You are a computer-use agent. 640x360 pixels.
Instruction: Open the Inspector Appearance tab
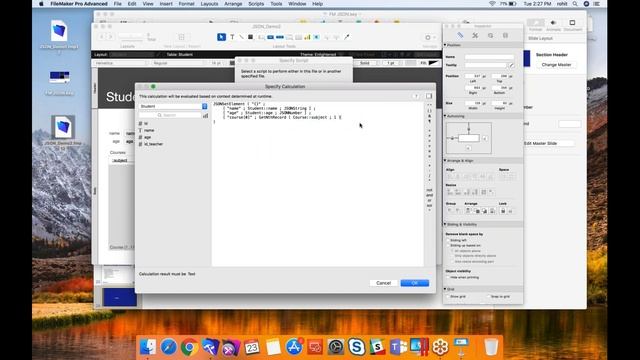[490, 36]
